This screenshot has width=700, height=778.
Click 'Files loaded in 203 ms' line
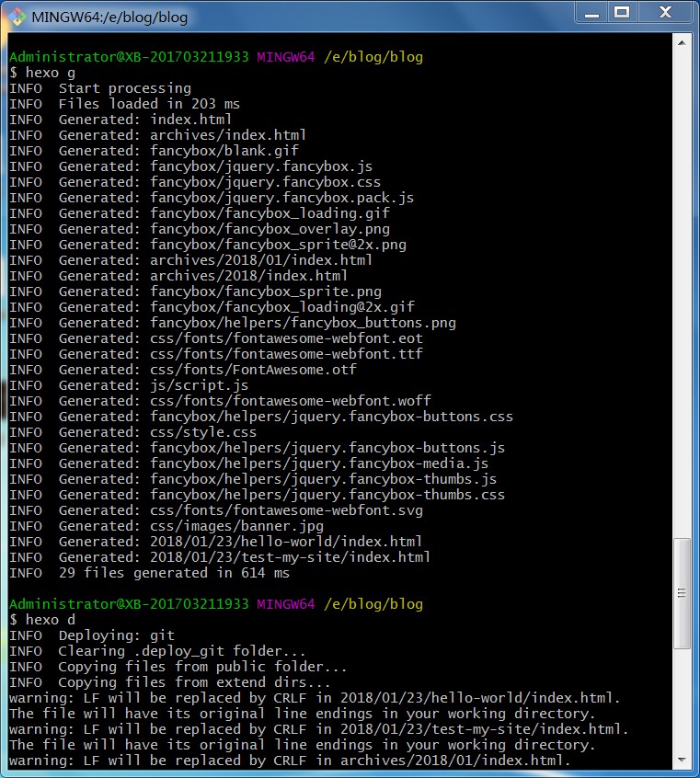point(124,104)
